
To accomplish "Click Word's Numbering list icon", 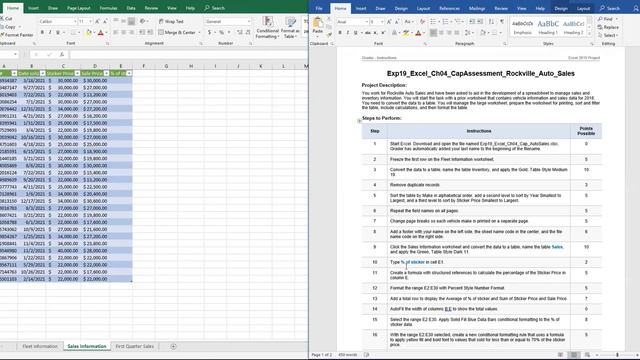I will pos(445,22).
